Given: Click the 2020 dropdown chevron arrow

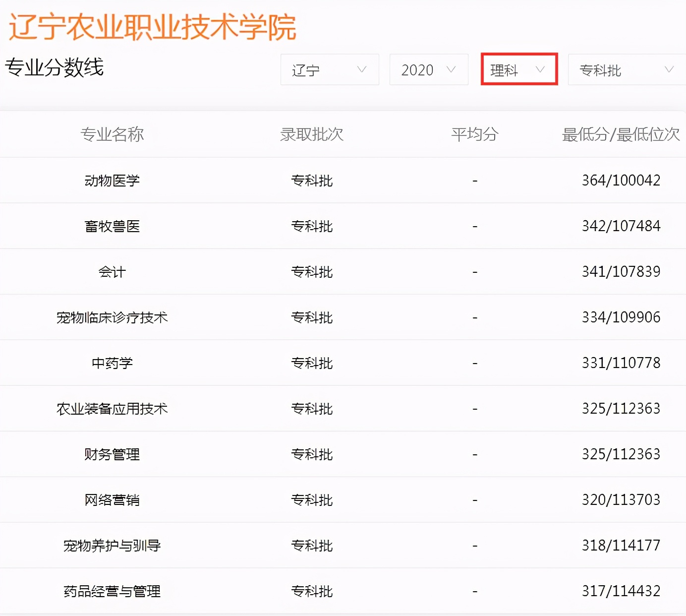Looking at the screenshot, I should click(452, 70).
